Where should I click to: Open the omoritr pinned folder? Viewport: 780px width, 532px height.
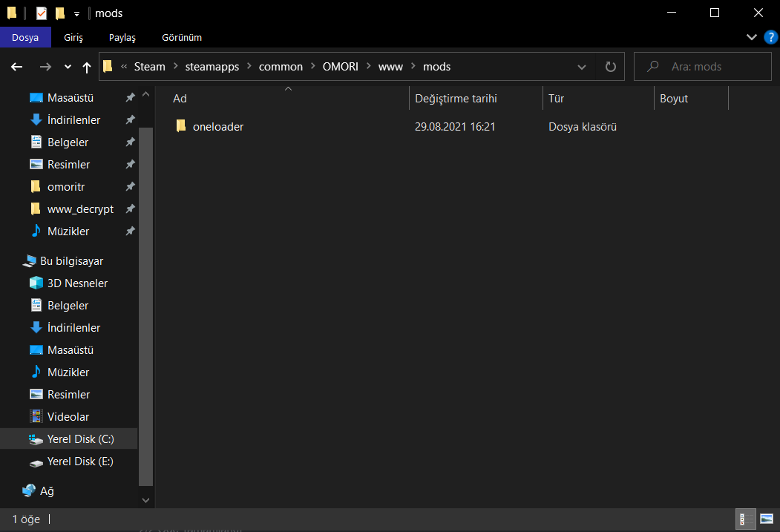coord(65,187)
